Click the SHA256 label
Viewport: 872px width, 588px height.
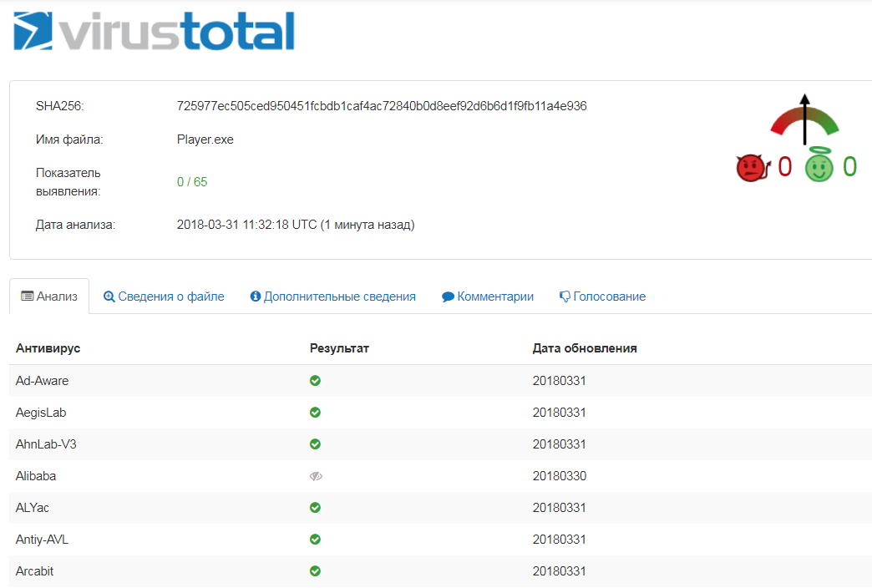(x=60, y=106)
